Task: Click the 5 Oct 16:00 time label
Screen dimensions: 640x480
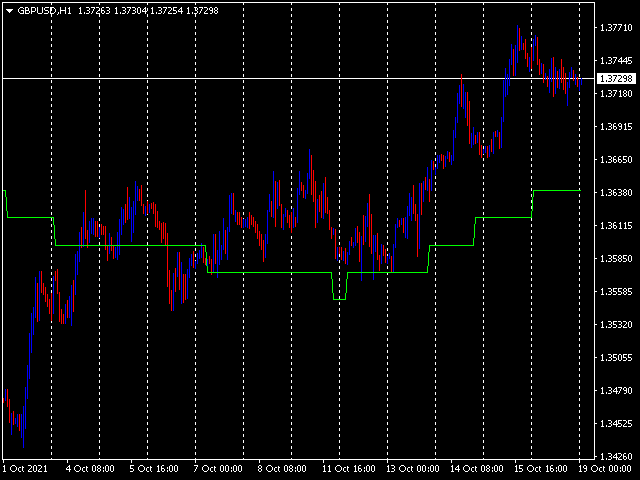Action: pyautogui.click(x=154, y=469)
